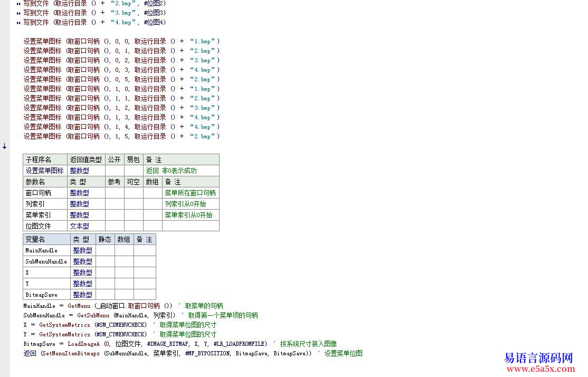Click the 设置菜单图标 call with arguments 1, 3
The image size is (588, 377).
(x=121, y=117)
